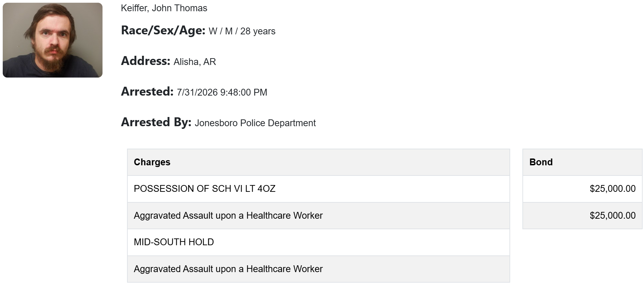This screenshot has width=644, height=284.
Task: Click the Arrested By label
Action: point(156,122)
